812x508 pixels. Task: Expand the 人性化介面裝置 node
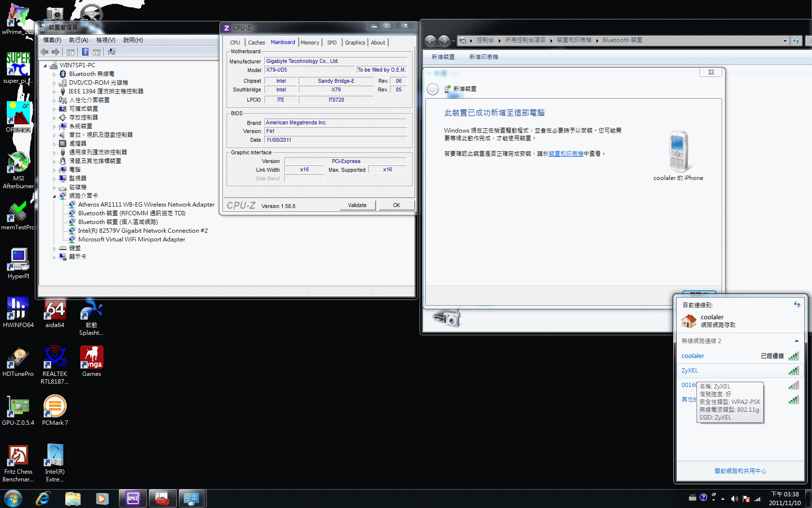click(54, 101)
